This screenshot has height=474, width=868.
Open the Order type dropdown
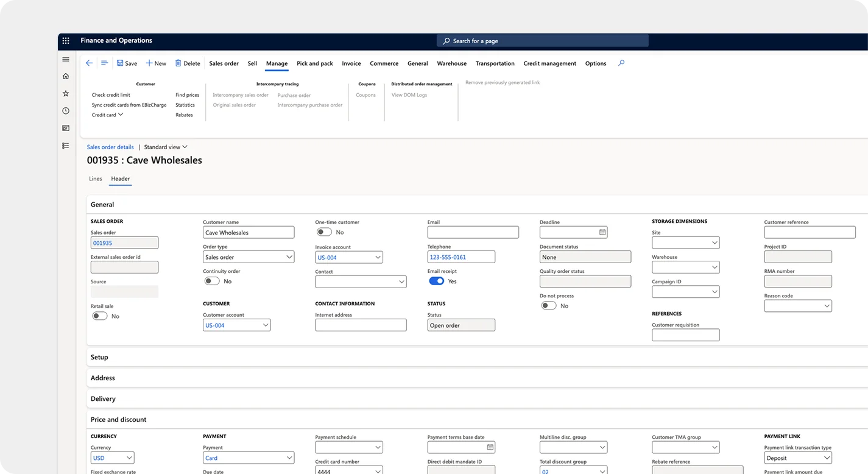click(x=289, y=257)
